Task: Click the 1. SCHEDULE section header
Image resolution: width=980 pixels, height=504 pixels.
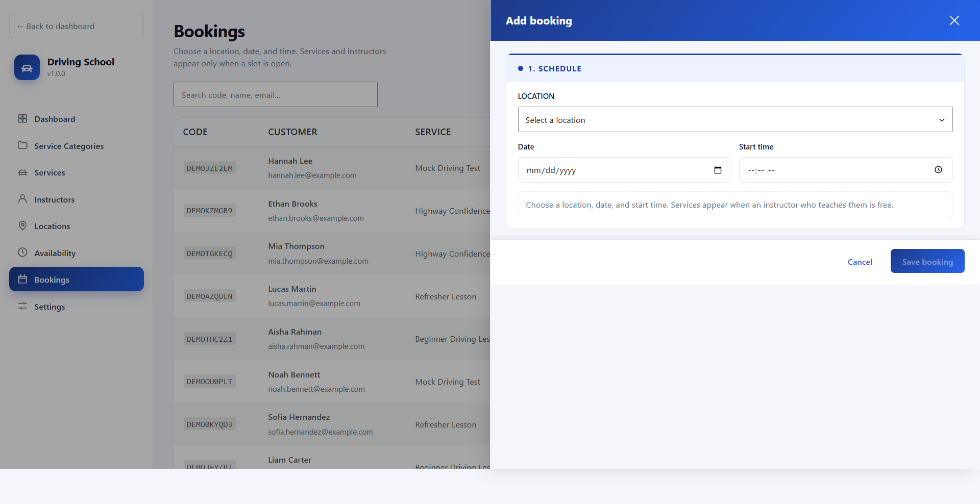Action: tap(735, 68)
